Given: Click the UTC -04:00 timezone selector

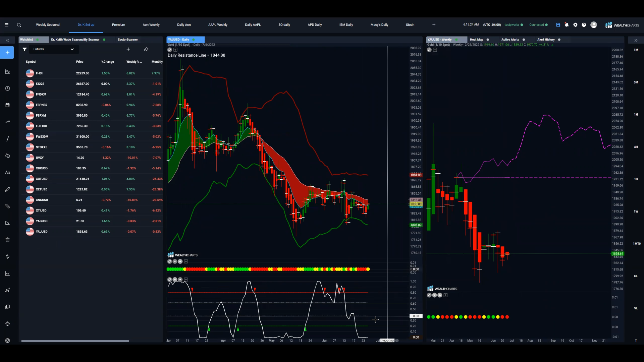Looking at the screenshot, I should pos(492,25).
